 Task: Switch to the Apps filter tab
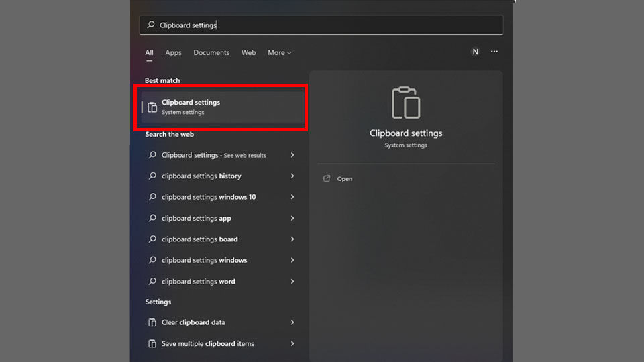point(173,52)
